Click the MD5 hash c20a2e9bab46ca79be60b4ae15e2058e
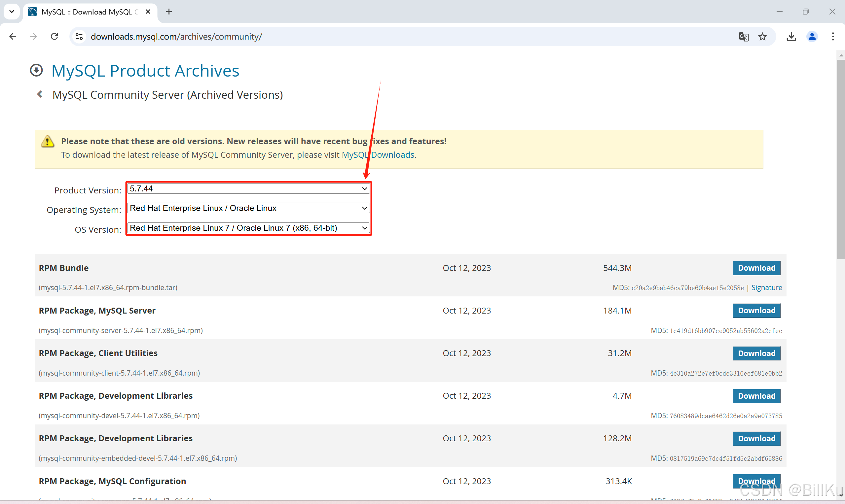Screen dimensions: 845x504 pos(688,288)
